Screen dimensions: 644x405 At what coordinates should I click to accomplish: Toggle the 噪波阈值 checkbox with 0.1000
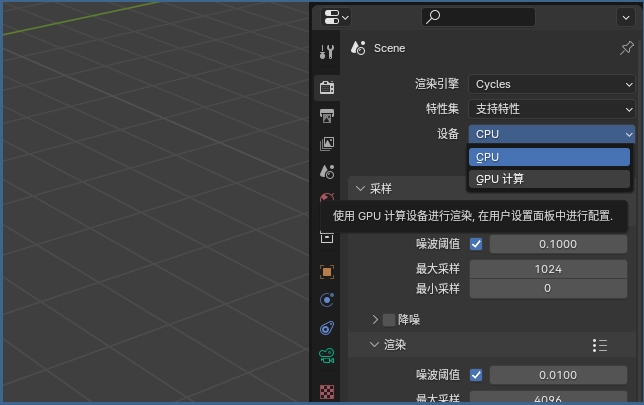pos(476,244)
